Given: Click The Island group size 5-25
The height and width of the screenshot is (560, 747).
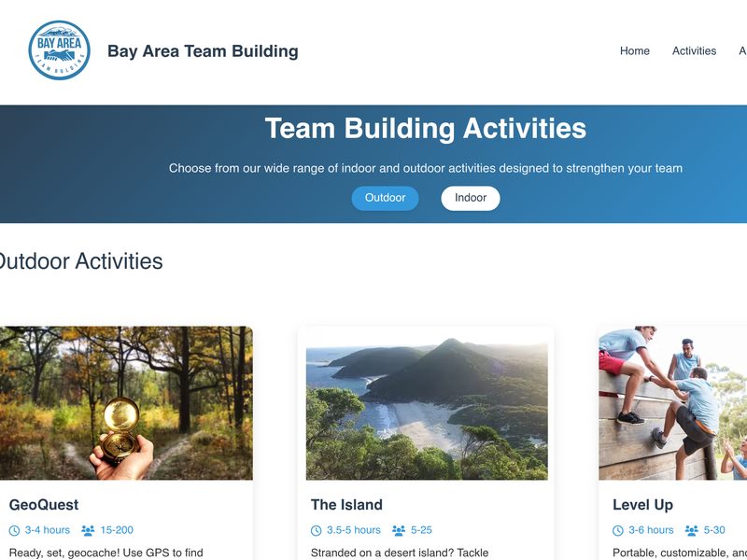Looking at the screenshot, I should tap(422, 530).
